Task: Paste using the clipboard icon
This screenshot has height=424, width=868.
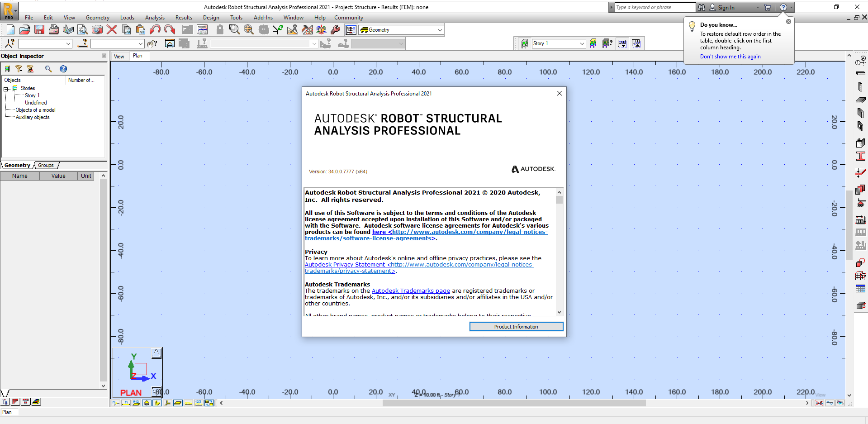Action: coord(141,30)
